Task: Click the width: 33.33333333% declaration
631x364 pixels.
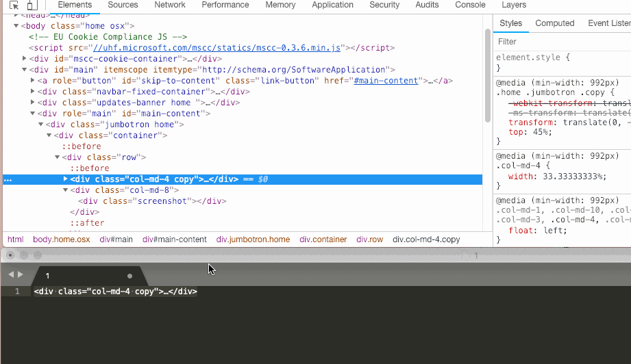Action: [x=557, y=177]
